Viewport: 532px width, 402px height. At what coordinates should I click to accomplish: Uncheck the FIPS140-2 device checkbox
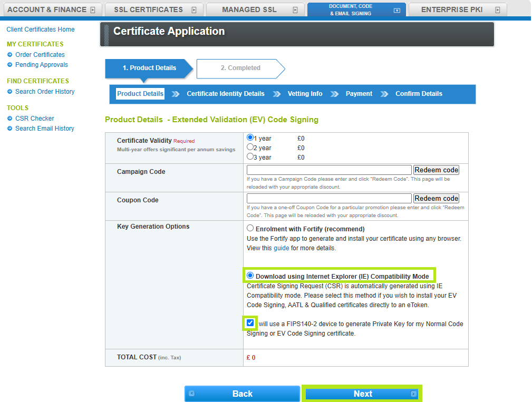(x=250, y=323)
